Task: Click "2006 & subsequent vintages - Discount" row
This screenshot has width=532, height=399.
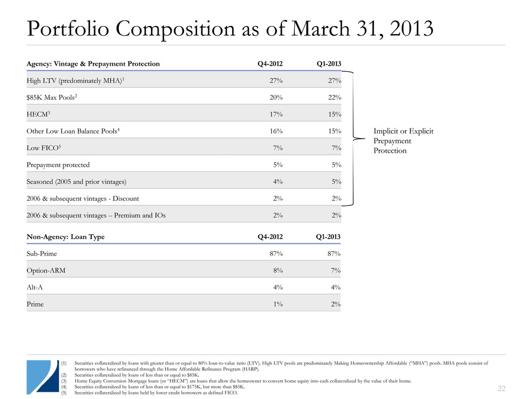Action: tap(83, 199)
